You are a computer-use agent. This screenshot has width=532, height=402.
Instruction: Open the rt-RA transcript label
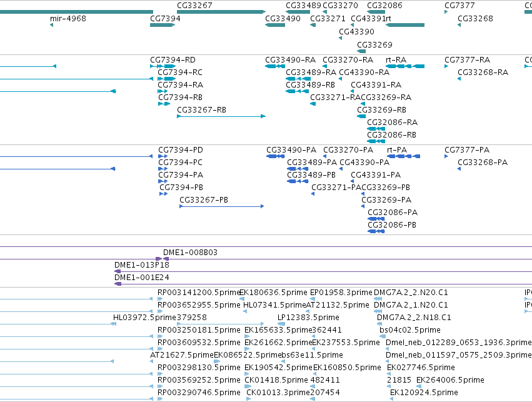click(396, 60)
